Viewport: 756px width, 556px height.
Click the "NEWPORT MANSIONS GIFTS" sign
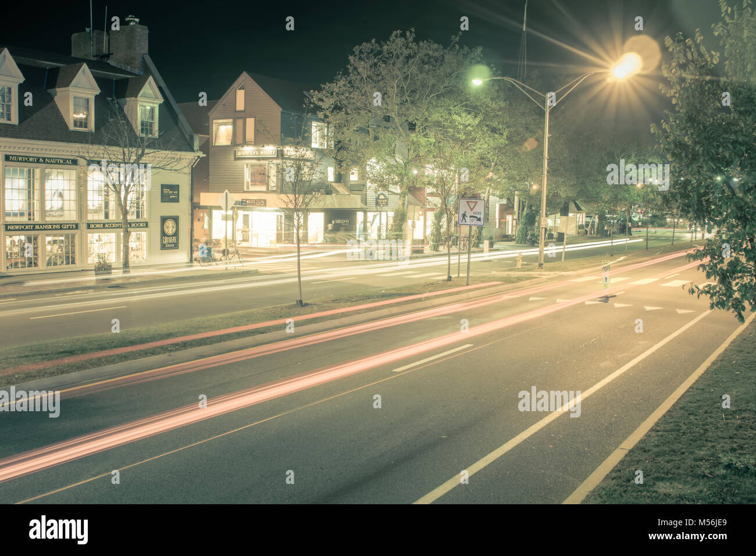tap(41, 227)
